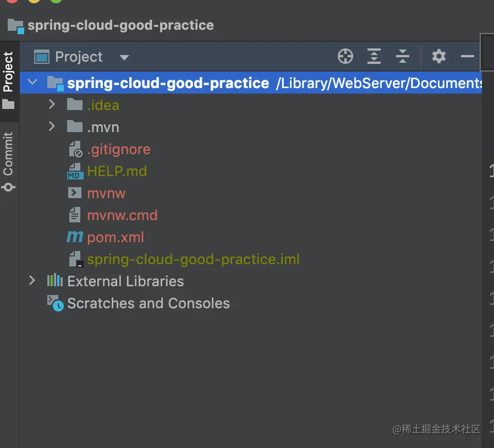Click the HELP.md markdown file icon
The width and height of the screenshot is (494, 448).
[74, 171]
